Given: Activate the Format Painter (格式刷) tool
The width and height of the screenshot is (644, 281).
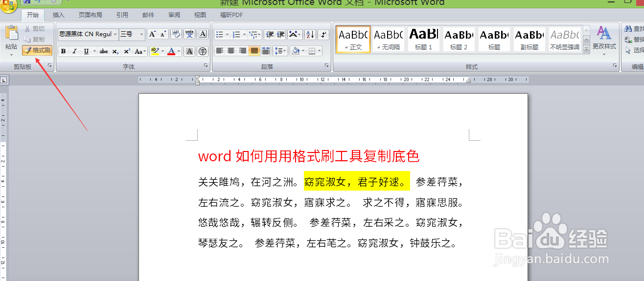Looking at the screenshot, I should 37,50.
